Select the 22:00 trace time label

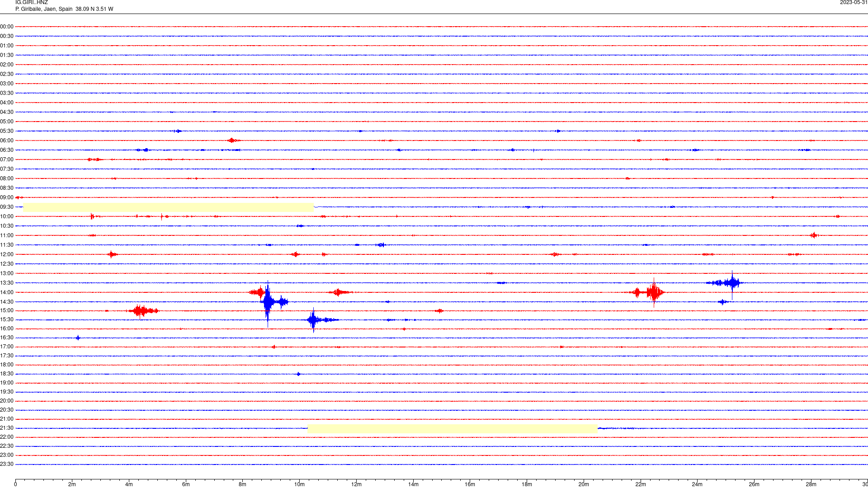7,437
